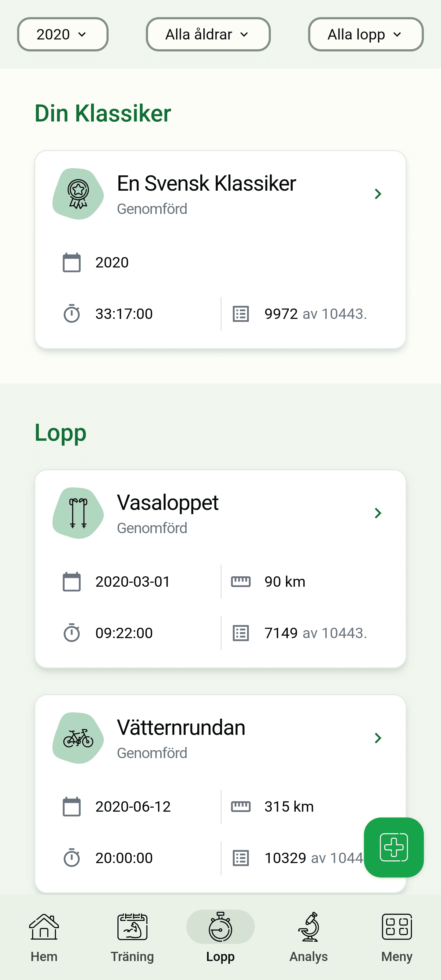Click the Vasaloppet 09:22:00 time stopwatch icon
The height and width of the screenshot is (980, 441).
point(72,633)
